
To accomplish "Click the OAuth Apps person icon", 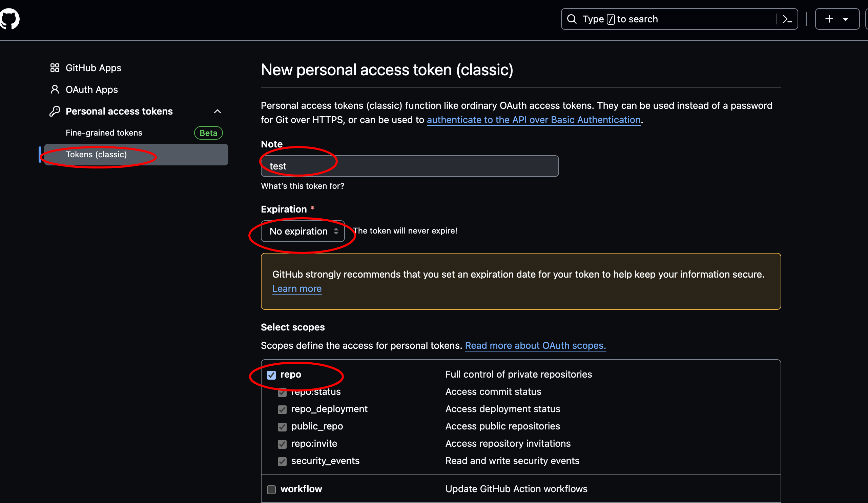I will (x=55, y=89).
